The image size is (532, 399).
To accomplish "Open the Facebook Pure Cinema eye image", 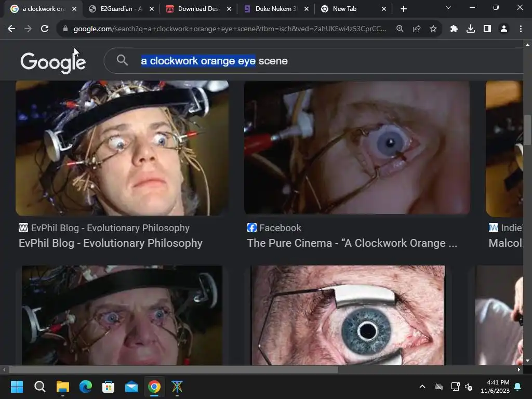I will tap(357, 148).
